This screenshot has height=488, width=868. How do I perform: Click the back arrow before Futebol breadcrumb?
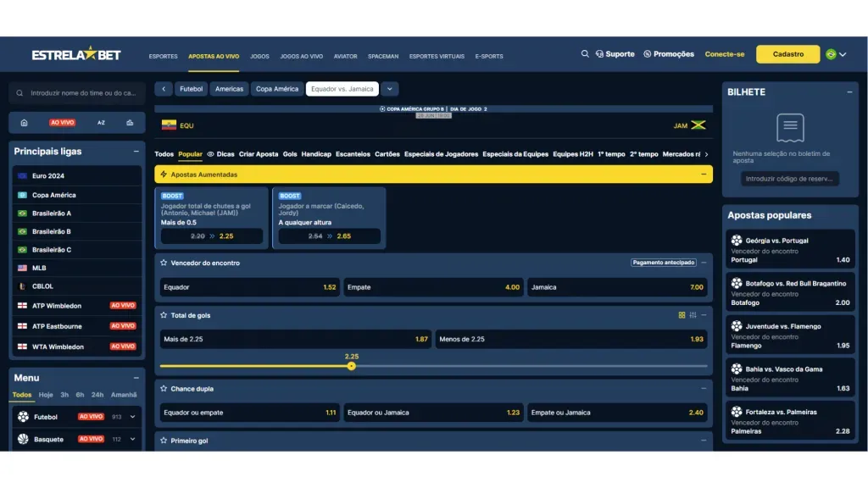pyautogui.click(x=164, y=89)
